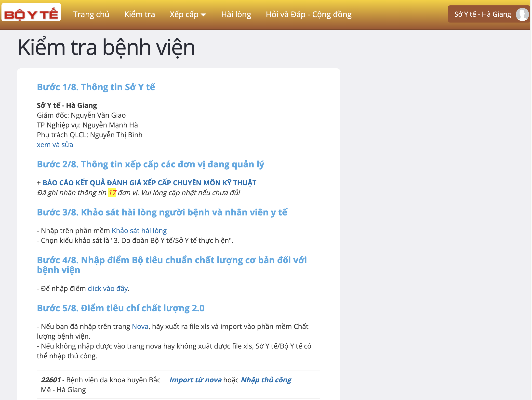Open Sở Y tế - Hà Giang account menu

(x=482, y=14)
